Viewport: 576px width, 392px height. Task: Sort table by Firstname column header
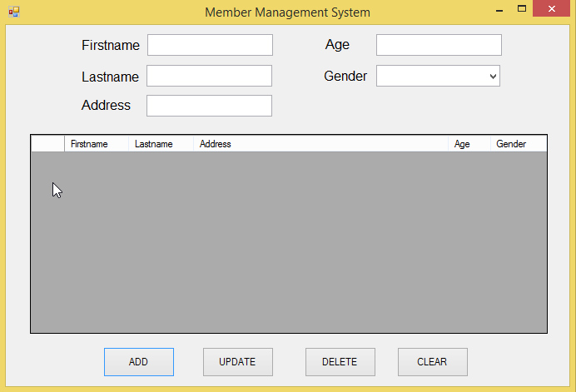click(x=96, y=144)
